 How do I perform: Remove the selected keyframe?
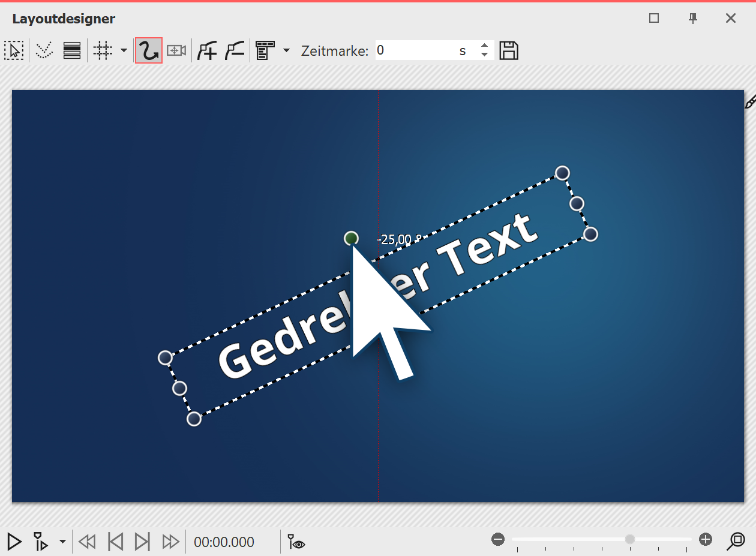234,50
